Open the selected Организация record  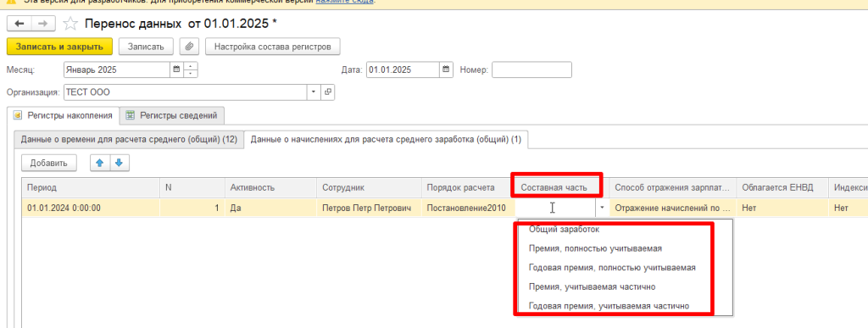click(x=327, y=92)
